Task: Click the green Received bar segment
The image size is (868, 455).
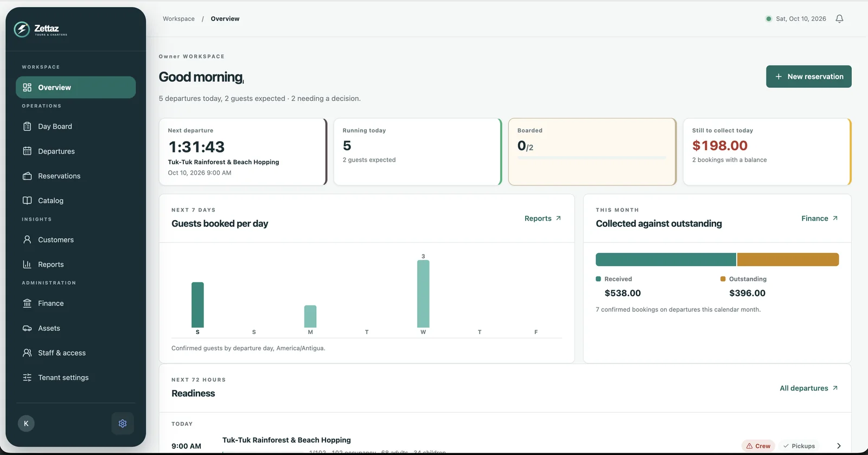Action: [x=666, y=259]
